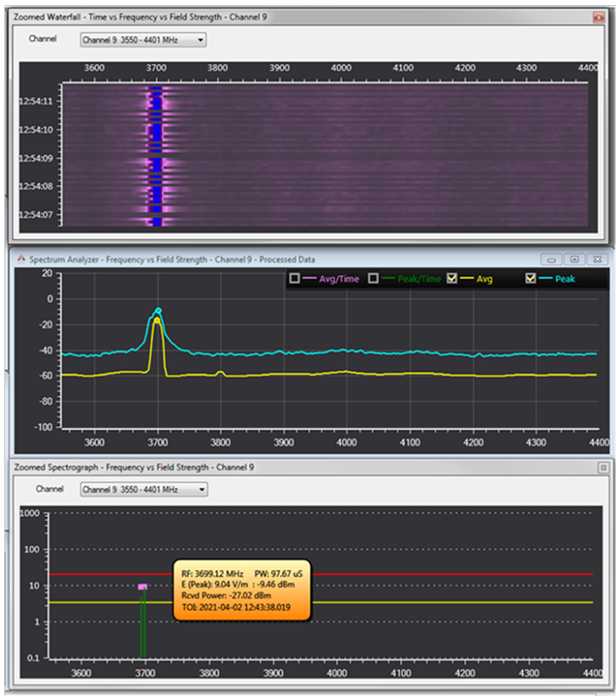Click the 'Peak/Time' legend label
The width and height of the screenshot is (616, 696).
point(420,278)
